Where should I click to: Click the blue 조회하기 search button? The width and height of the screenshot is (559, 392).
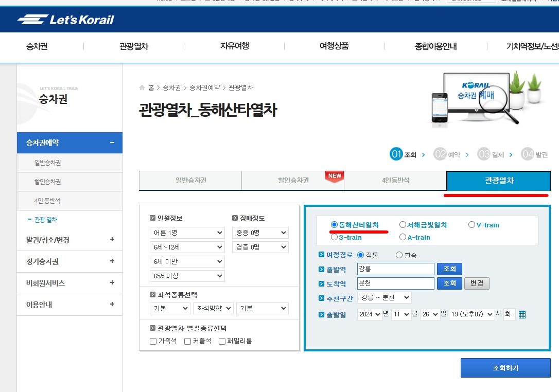[x=505, y=367]
